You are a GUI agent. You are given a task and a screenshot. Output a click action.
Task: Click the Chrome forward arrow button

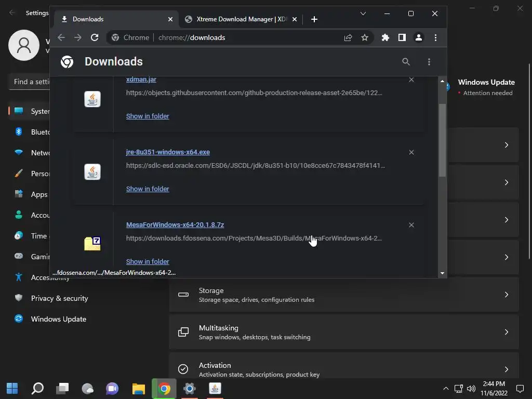pyautogui.click(x=78, y=37)
